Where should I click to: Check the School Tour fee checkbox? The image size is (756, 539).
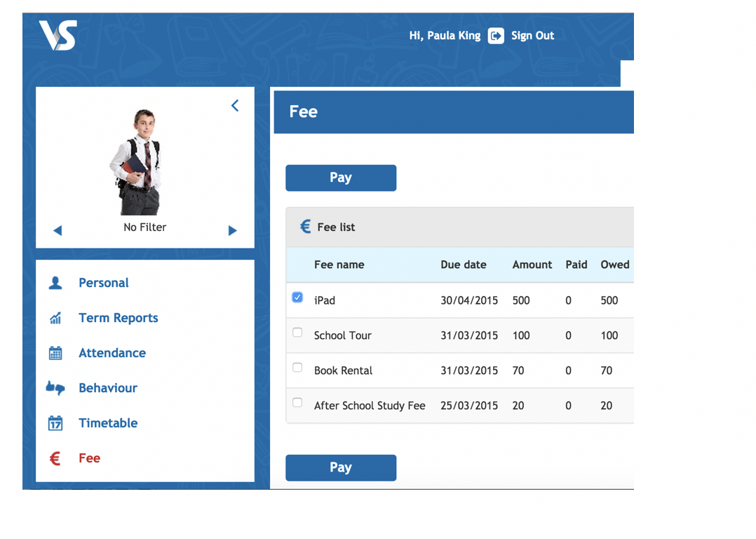(x=297, y=333)
